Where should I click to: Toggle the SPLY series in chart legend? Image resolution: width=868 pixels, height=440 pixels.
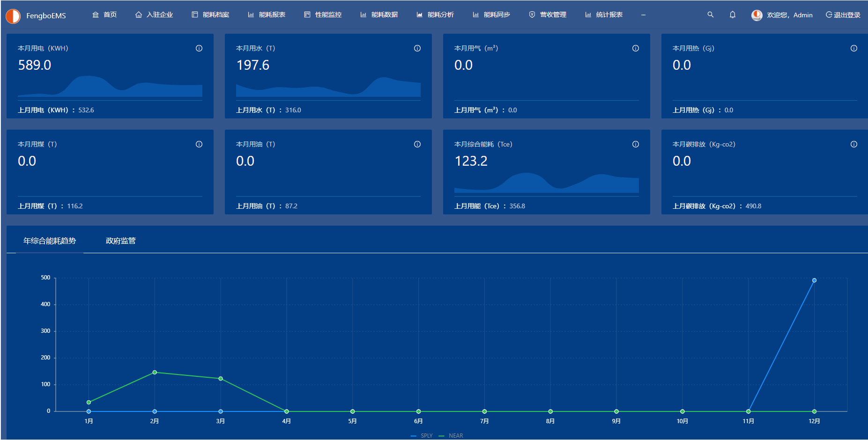422,436
